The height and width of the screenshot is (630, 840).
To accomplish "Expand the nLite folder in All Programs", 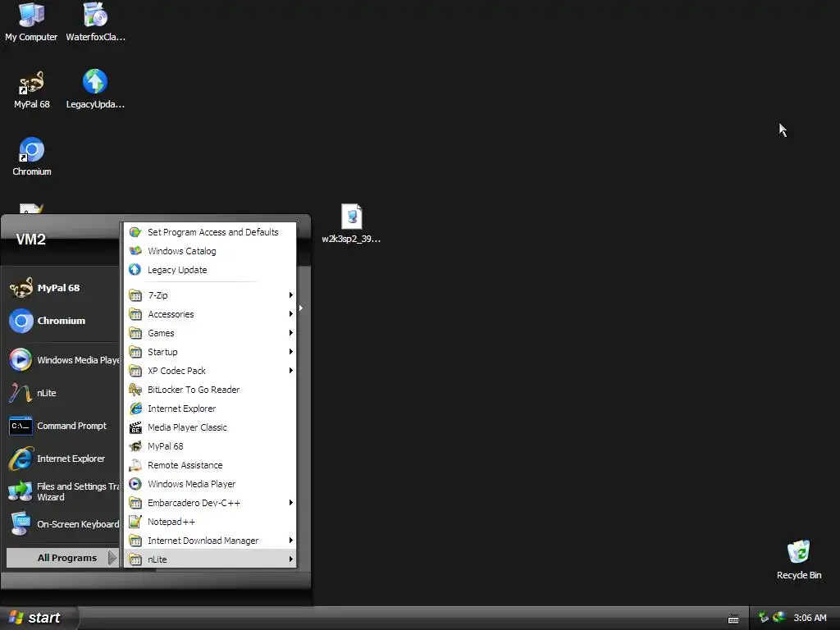I will pyautogui.click(x=210, y=559).
